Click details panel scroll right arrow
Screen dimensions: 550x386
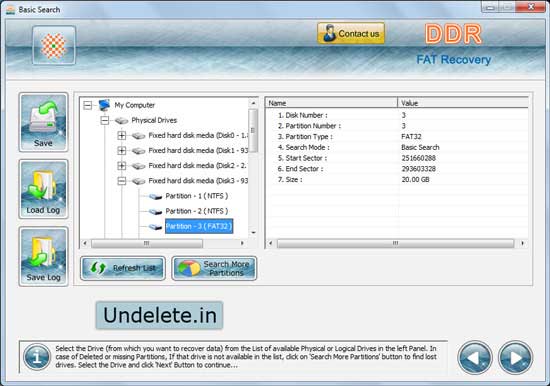point(522,243)
